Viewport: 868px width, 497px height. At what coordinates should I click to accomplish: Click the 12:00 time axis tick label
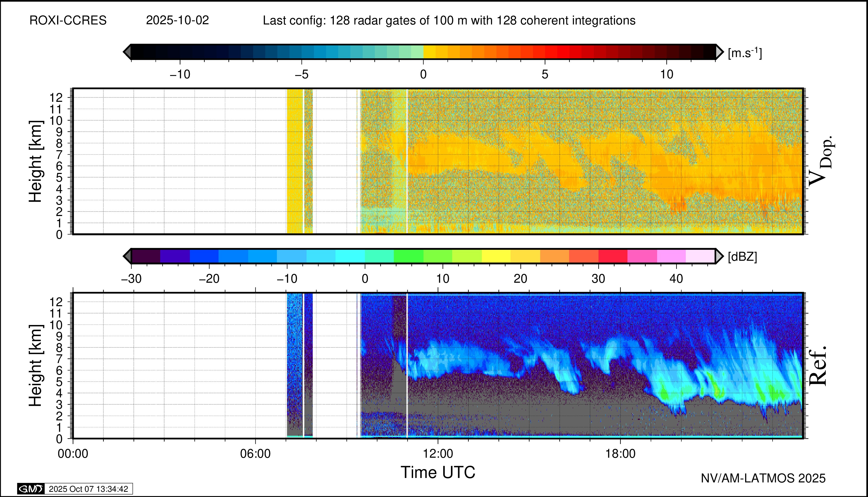(438, 454)
